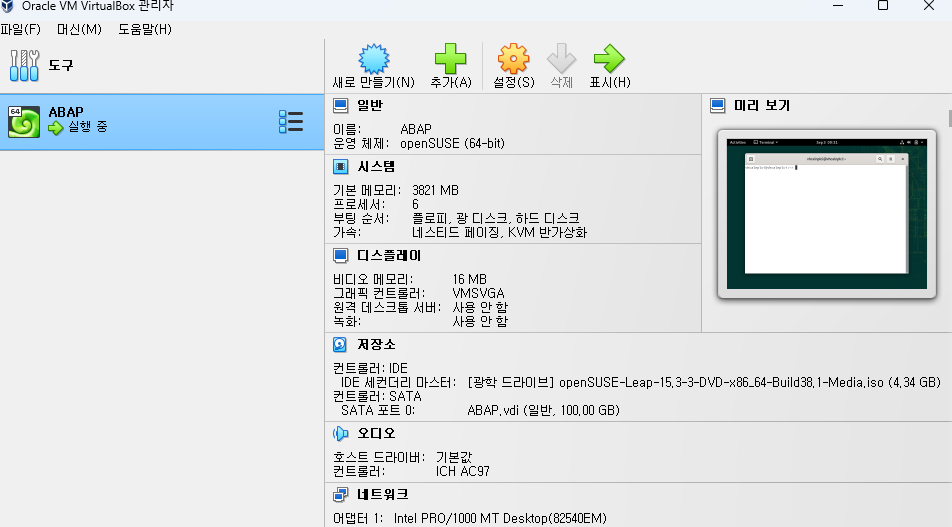Select the ABAP virtual machine entry
Screen dimensions: 952x527
[162, 122]
